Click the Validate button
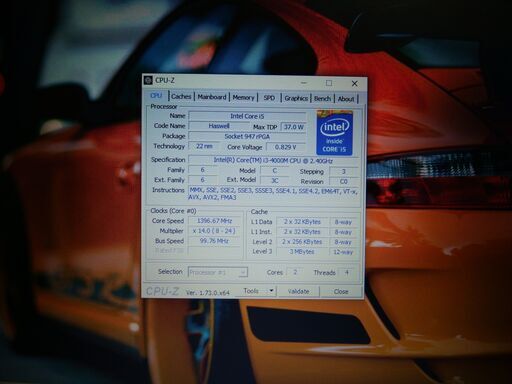 298,291
